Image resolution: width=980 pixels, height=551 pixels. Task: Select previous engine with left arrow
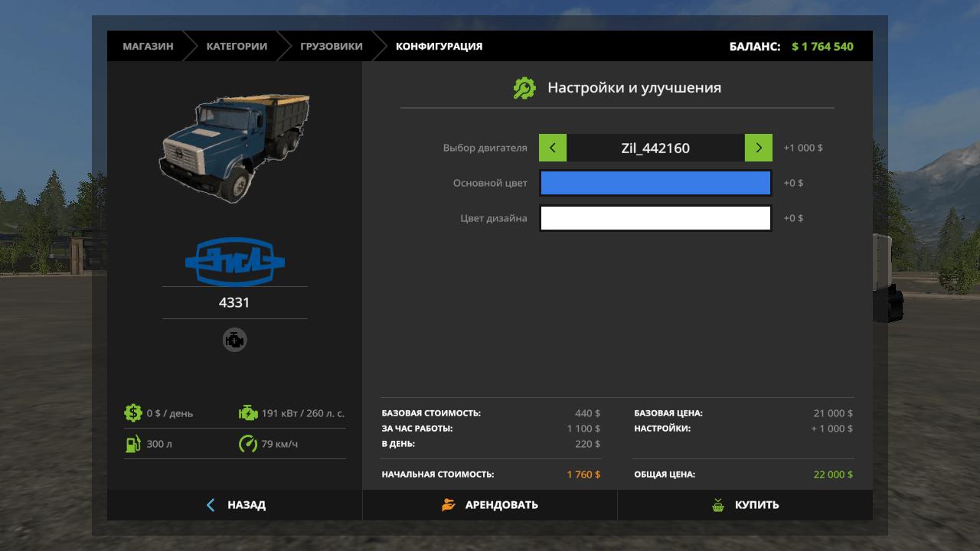(x=553, y=148)
